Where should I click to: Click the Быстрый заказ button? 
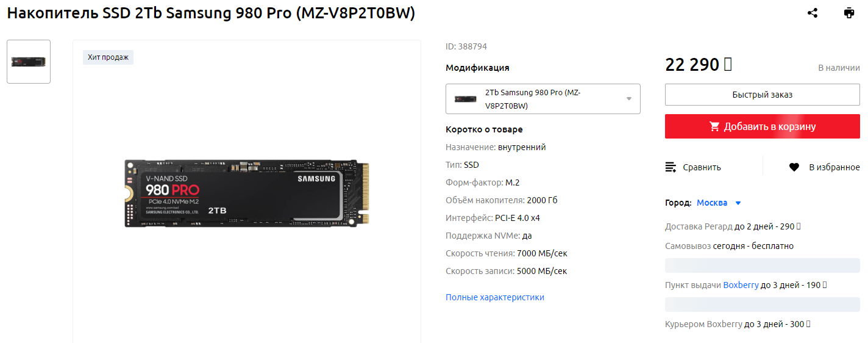(763, 95)
